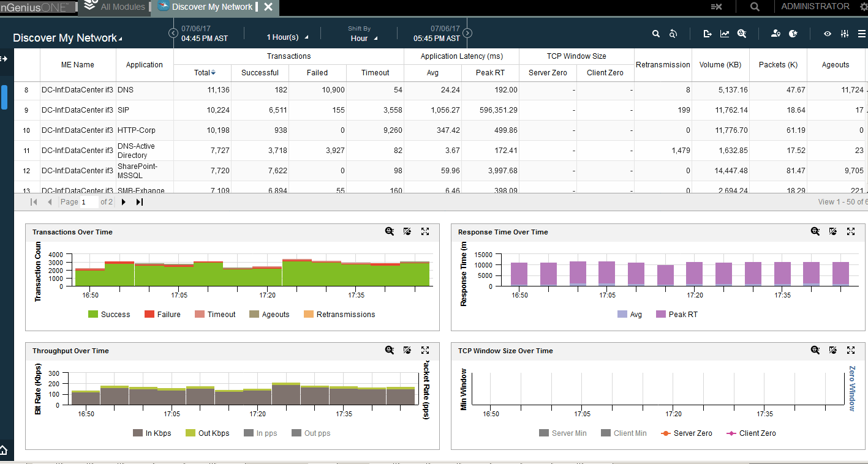
Task: Click the user location icon in toolbar
Action: click(x=776, y=34)
